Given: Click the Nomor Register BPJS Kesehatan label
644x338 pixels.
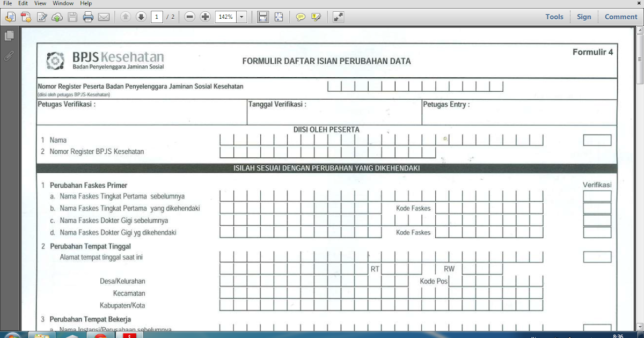Looking at the screenshot, I should (97, 152).
